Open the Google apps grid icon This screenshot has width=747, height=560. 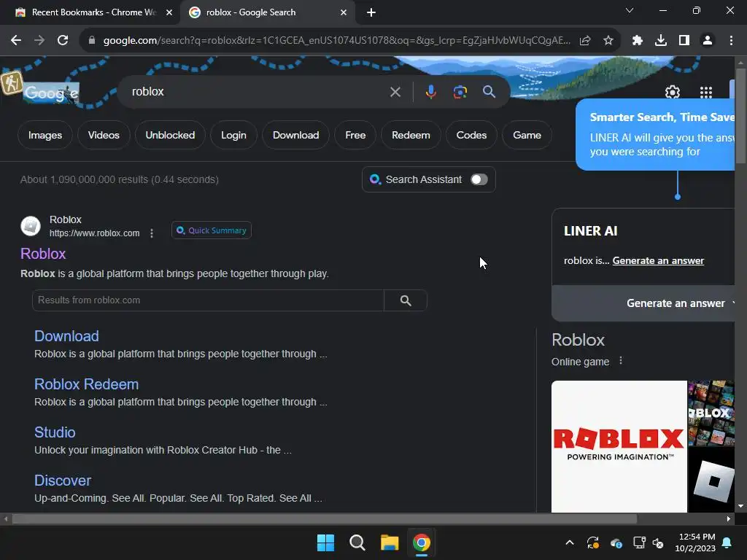[x=706, y=92]
